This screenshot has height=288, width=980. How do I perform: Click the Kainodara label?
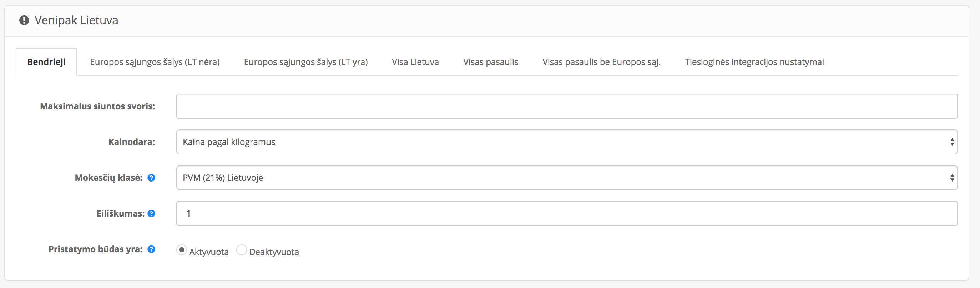click(132, 142)
